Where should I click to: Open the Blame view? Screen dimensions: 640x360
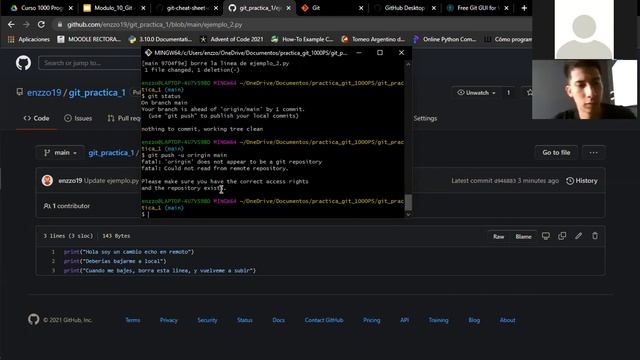[523, 236]
